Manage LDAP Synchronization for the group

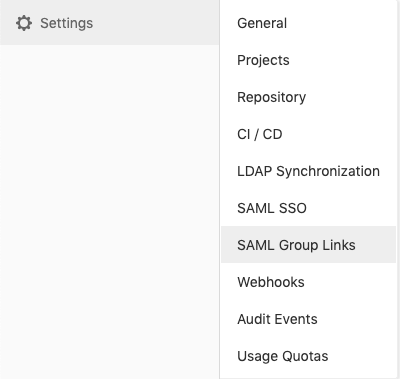pyautogui.click(x=308, y=171)
